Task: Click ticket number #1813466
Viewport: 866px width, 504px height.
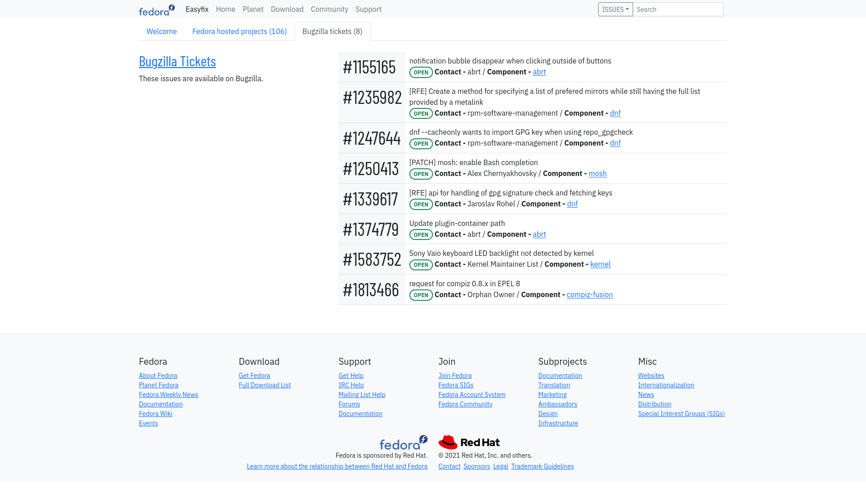Action: pyautogui.click(x=371, y=290)
